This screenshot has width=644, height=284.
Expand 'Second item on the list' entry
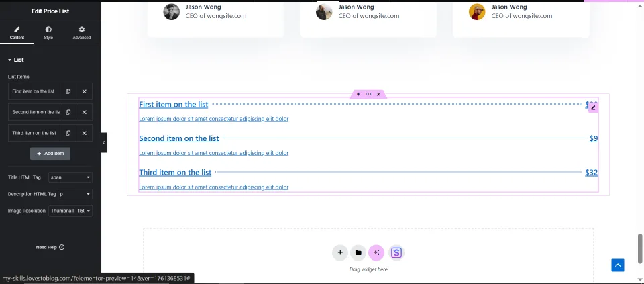34,112
